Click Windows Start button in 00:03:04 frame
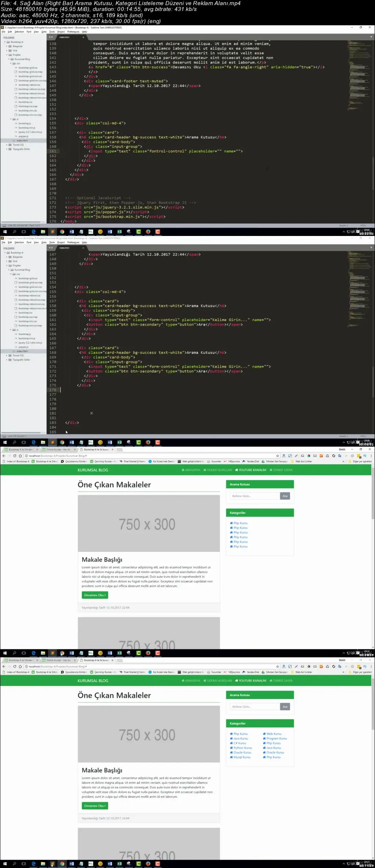375x868 pixels. pos(5,232)
